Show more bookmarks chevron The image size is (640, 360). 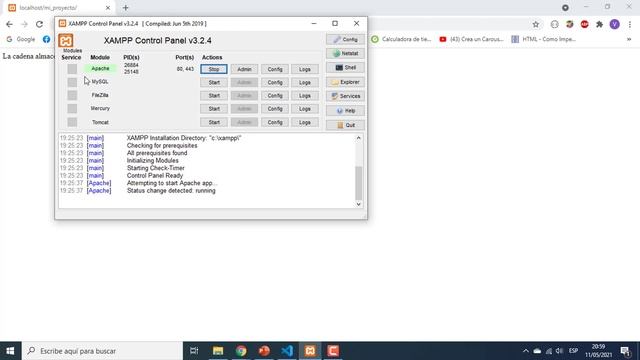[x=629, y=39]
